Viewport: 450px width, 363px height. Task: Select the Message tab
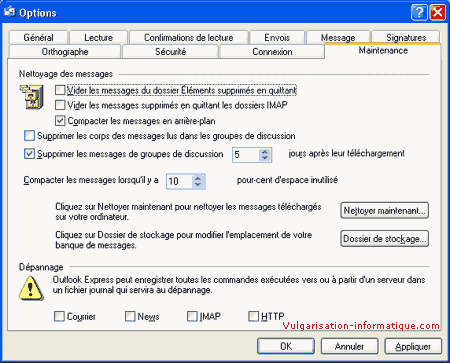click(338, 37)
